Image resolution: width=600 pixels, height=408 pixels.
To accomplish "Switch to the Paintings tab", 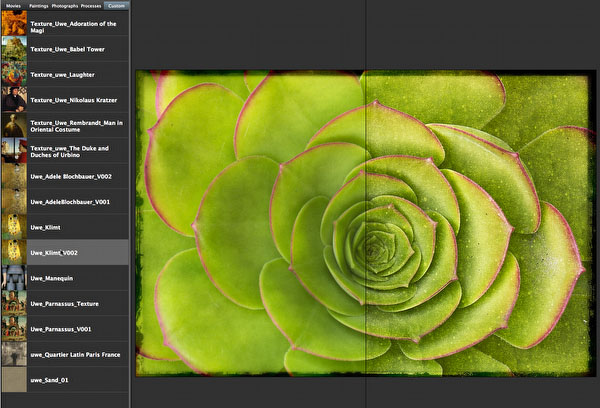I will tap(39, 6).
